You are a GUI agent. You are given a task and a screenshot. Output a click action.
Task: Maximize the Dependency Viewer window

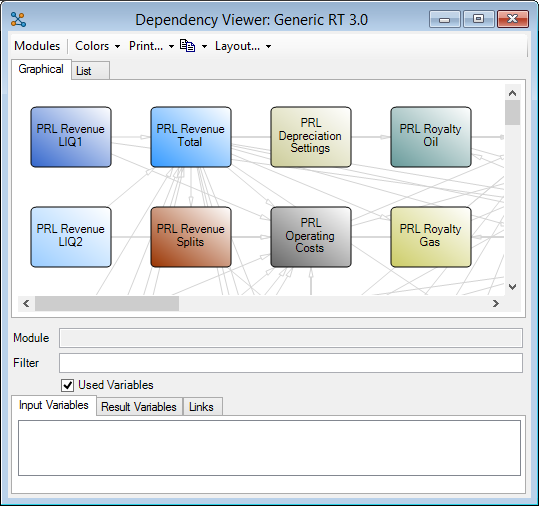tap(478, 19)
